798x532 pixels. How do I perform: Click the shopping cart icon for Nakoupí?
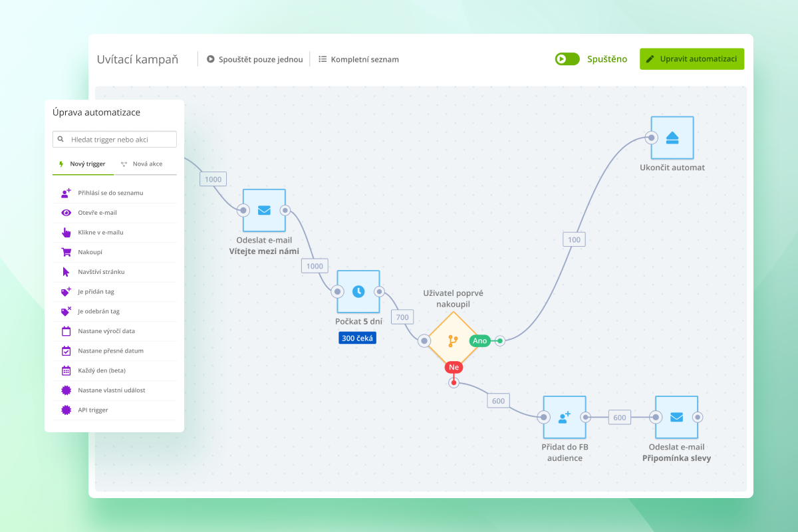click(x=66, y=252)
